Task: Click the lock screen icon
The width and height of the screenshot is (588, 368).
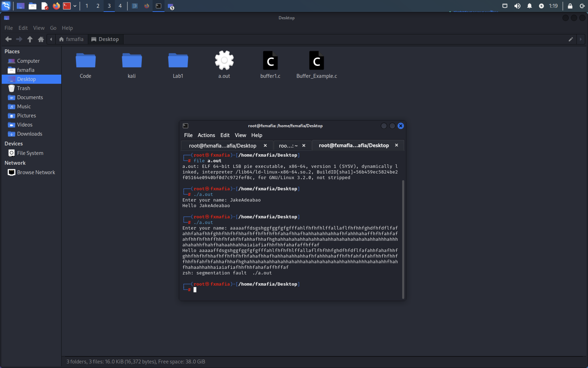Action: 570,6
